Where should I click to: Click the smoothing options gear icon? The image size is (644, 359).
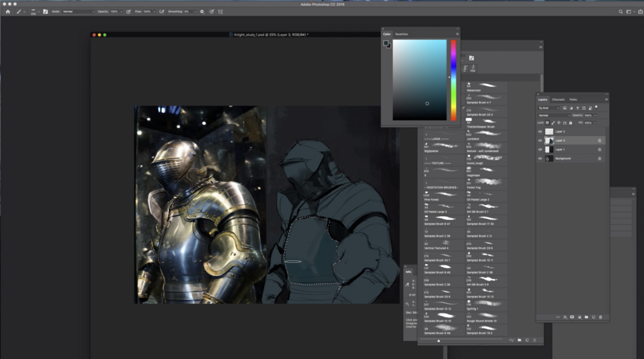click(202, 12)
